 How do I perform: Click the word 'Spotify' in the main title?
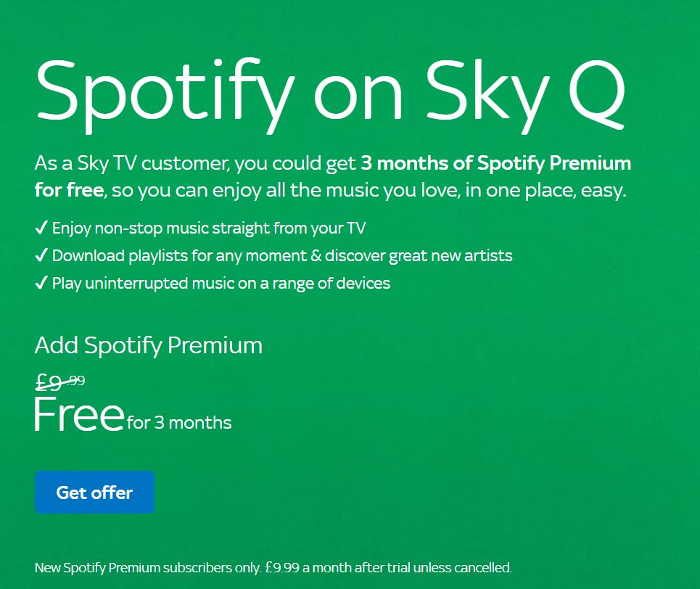coord(165,96)
